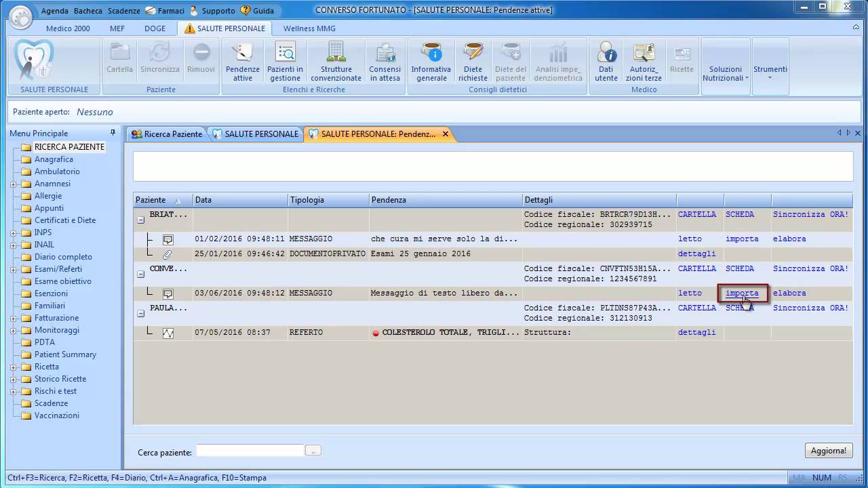
Task: Select Diario completo tree item
Action: (64, 258)
